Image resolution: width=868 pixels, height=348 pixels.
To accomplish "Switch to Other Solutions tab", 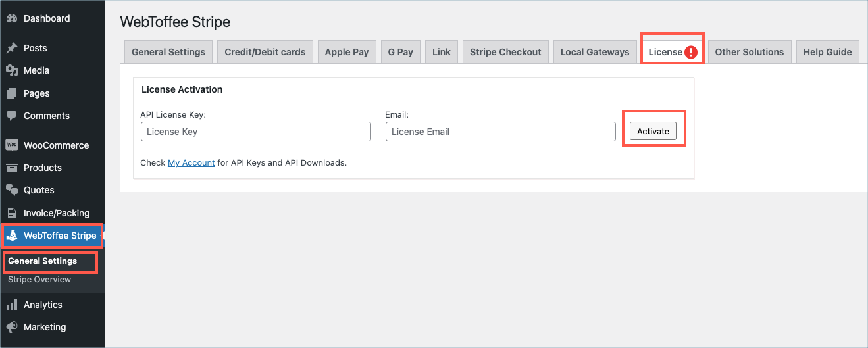I will tap(750, 52).
